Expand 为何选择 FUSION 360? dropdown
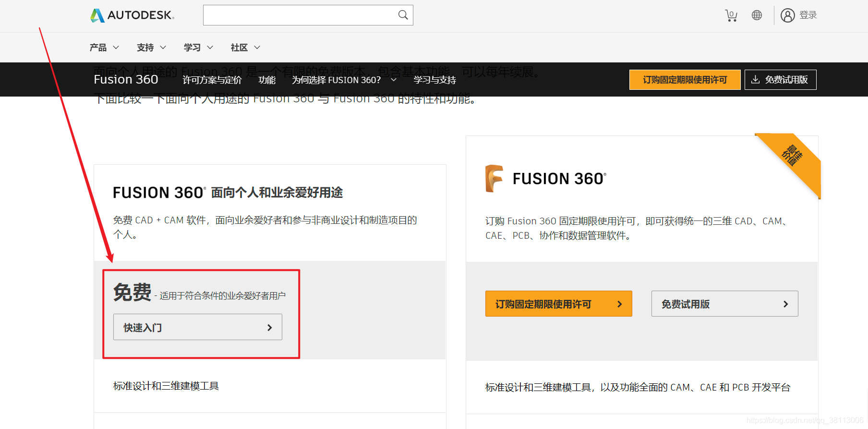Screen dimensions: 868x429 click(x=344, y=80)
